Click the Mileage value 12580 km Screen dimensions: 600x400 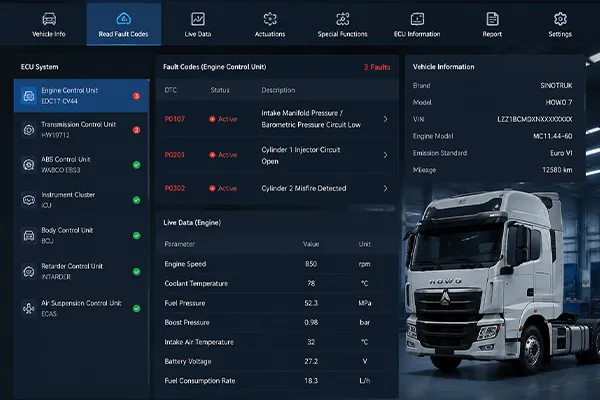(x=557, y=170)
